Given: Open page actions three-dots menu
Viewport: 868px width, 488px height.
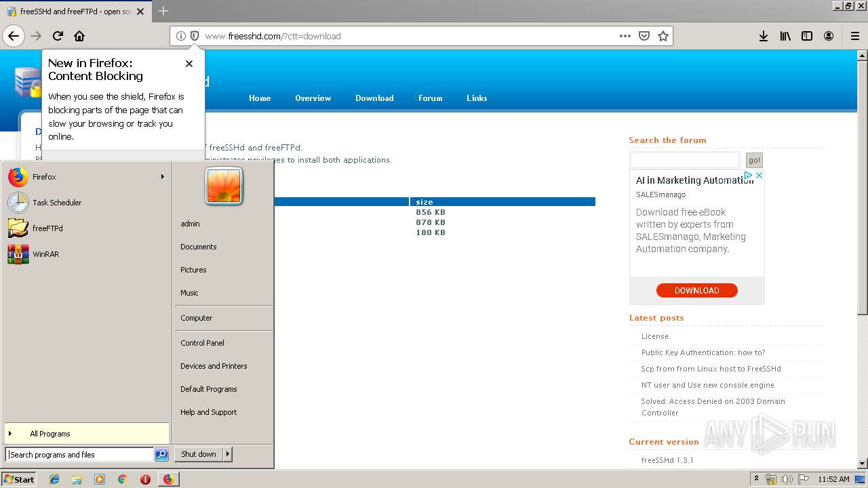Looking at the screenshot, I should tap(625, 36).
